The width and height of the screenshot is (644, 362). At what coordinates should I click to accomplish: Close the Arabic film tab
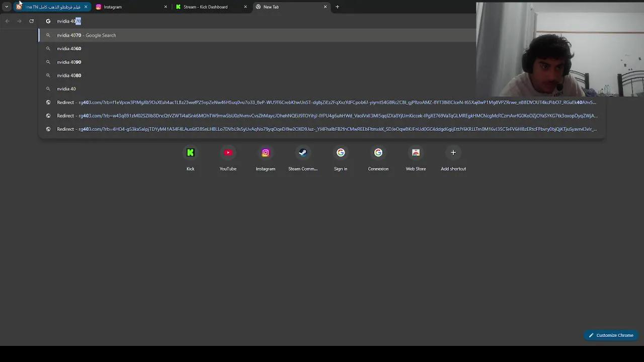pos(86,7)
